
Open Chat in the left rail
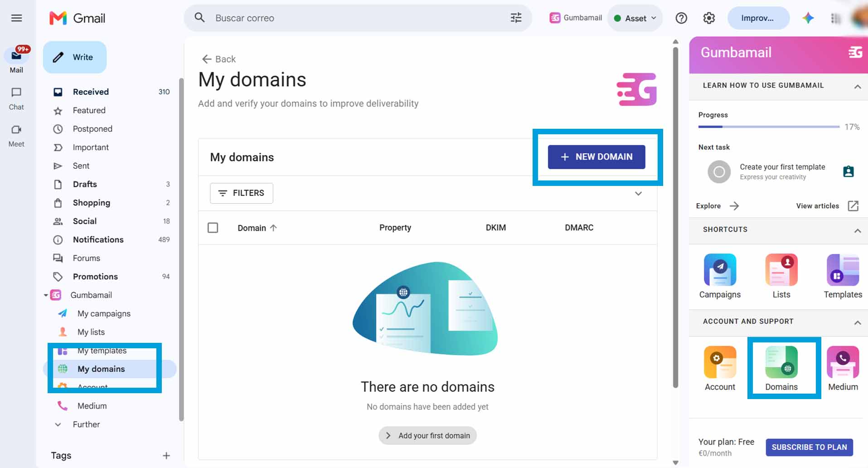(x=16, y=98)
